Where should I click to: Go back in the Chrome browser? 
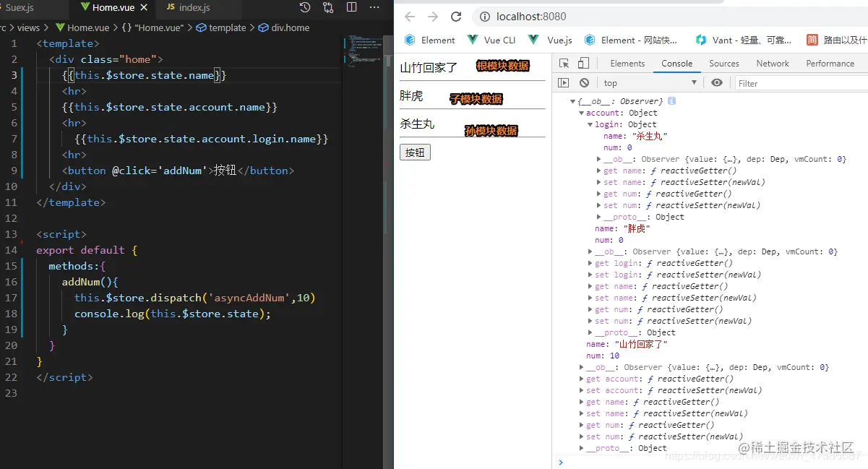[x=410, y=17]
